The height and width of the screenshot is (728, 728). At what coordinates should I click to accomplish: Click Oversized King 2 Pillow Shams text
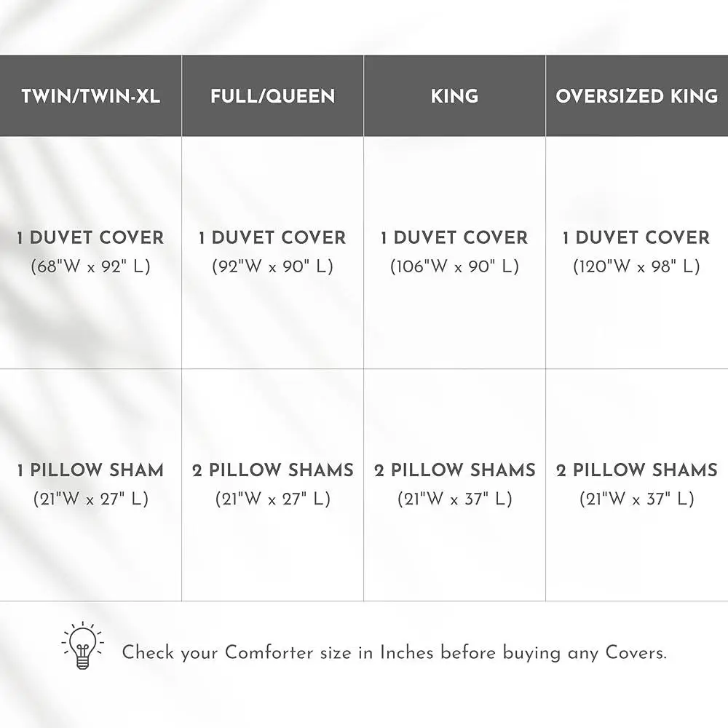tap(636, 470)
